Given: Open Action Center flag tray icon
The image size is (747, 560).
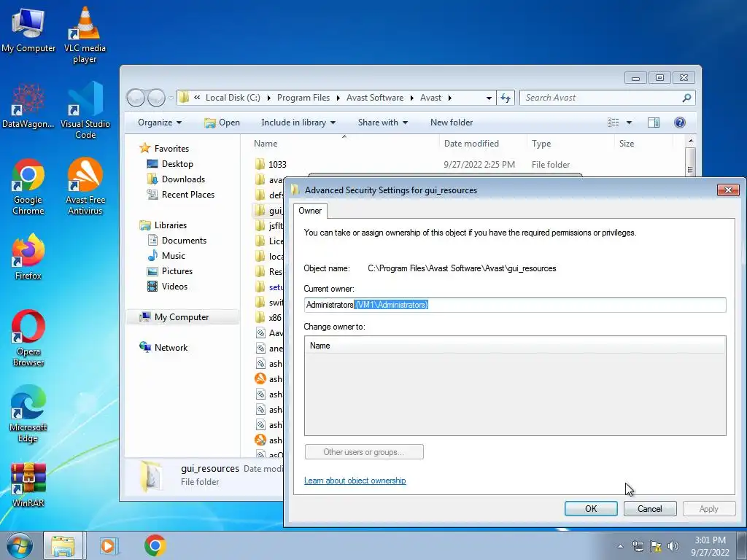Looking at the screenshot, I should (656, 546).
